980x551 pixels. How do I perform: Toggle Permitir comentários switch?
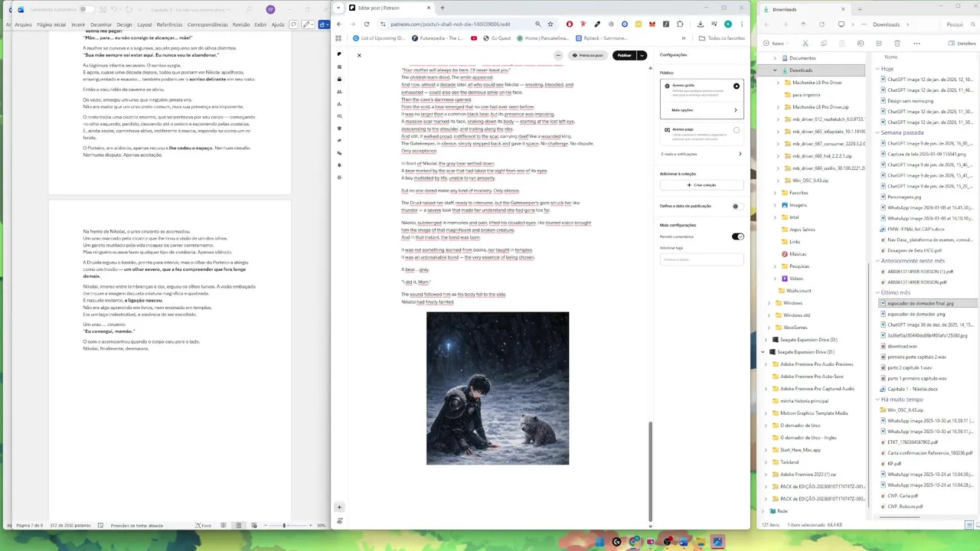point(737,236)
